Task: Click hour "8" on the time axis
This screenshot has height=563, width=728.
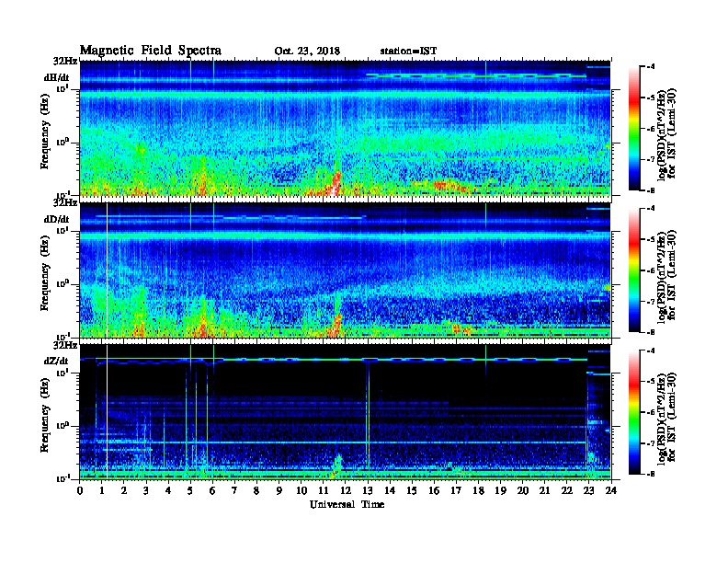Action: coord(256,491)
